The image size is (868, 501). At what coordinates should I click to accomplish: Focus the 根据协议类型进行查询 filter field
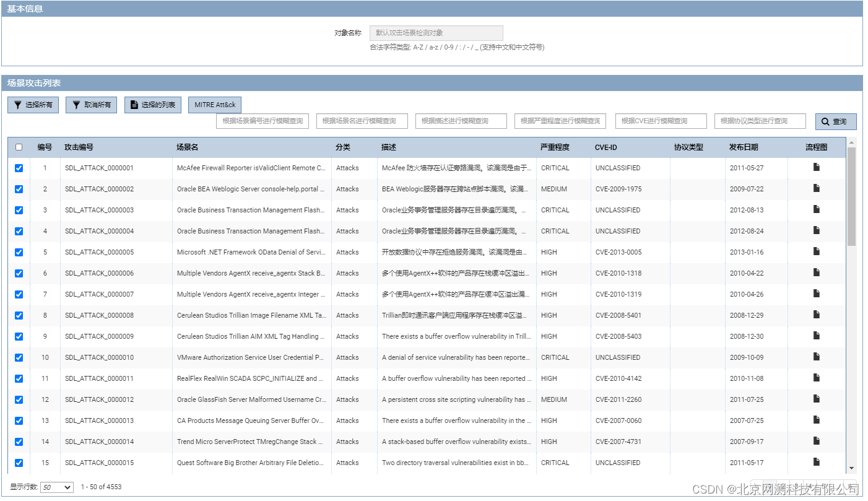(760, 121)
